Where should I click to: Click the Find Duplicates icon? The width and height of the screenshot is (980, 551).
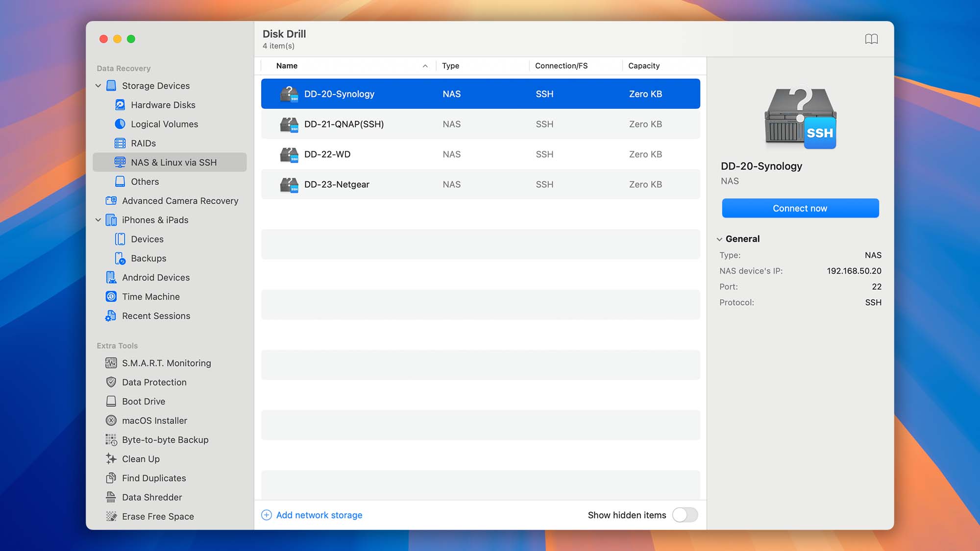tap(111, 478)
